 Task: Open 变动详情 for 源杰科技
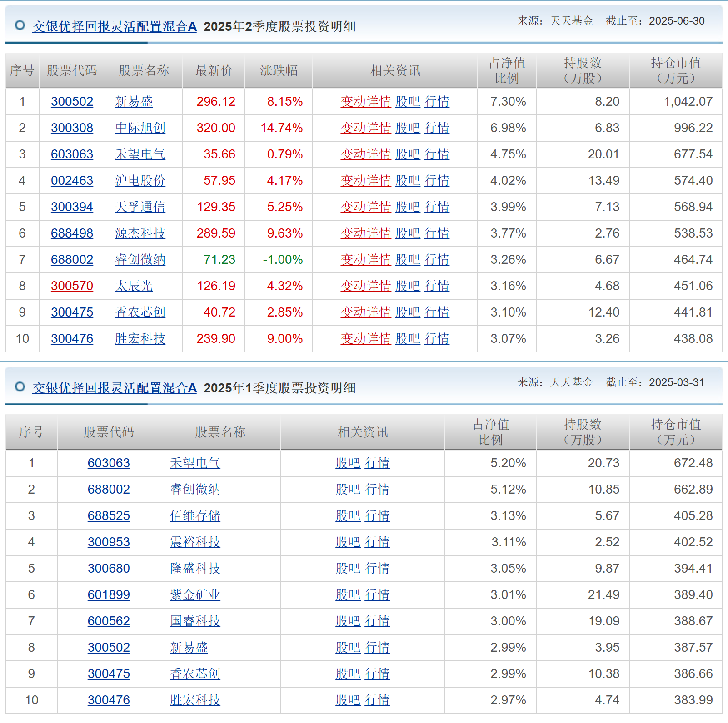366,233
